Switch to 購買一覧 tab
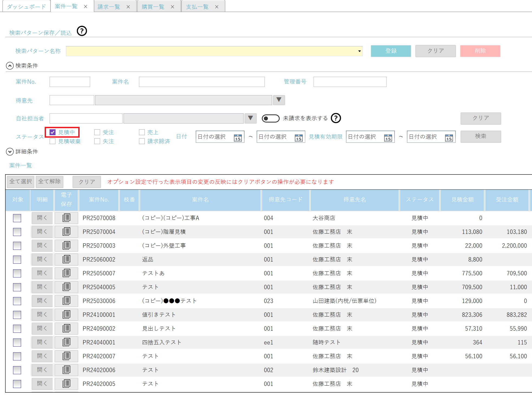The image size is (532, 400). (153, 7)
